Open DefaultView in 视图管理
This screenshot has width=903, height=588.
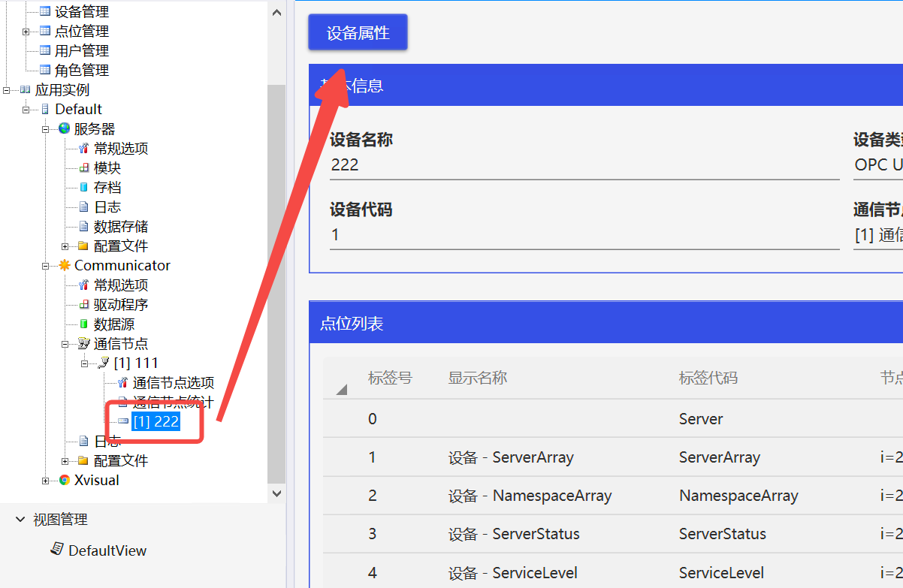point(107,550)
